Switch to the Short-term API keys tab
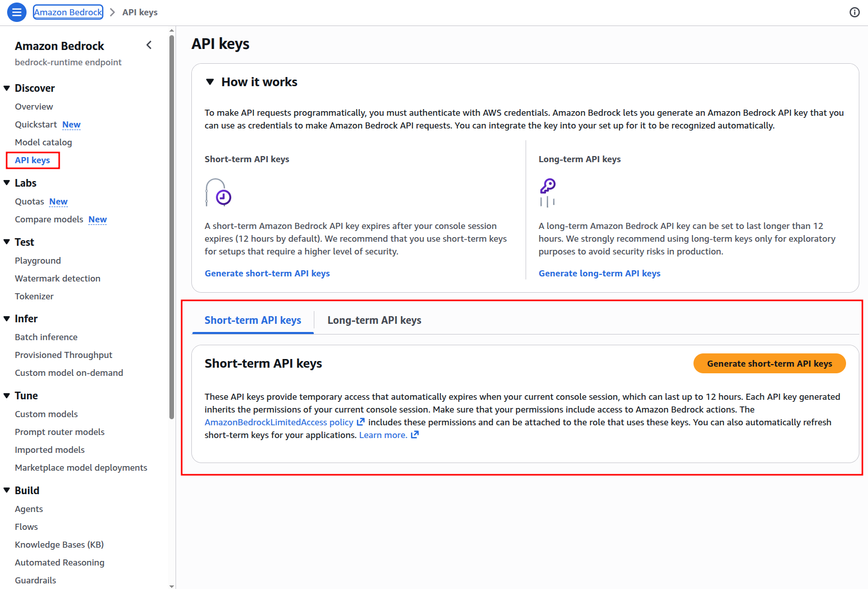Screen dimensions: 868x589 (x=253, y=320)
